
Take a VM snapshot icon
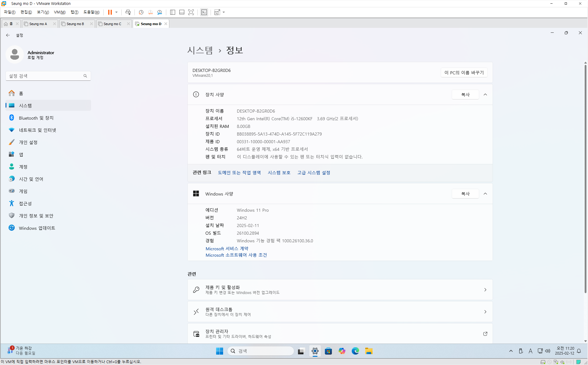click(141, 12)
